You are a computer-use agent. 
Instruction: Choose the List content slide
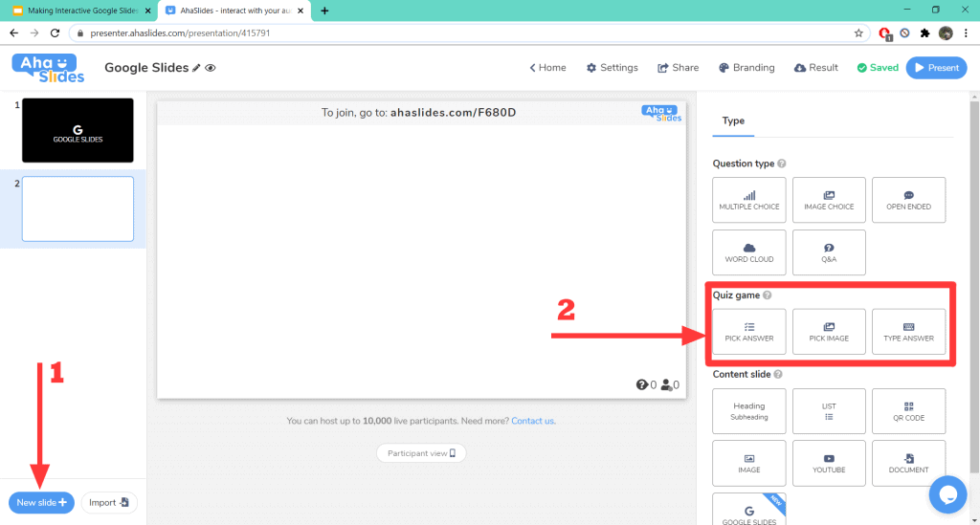[829, 411]
